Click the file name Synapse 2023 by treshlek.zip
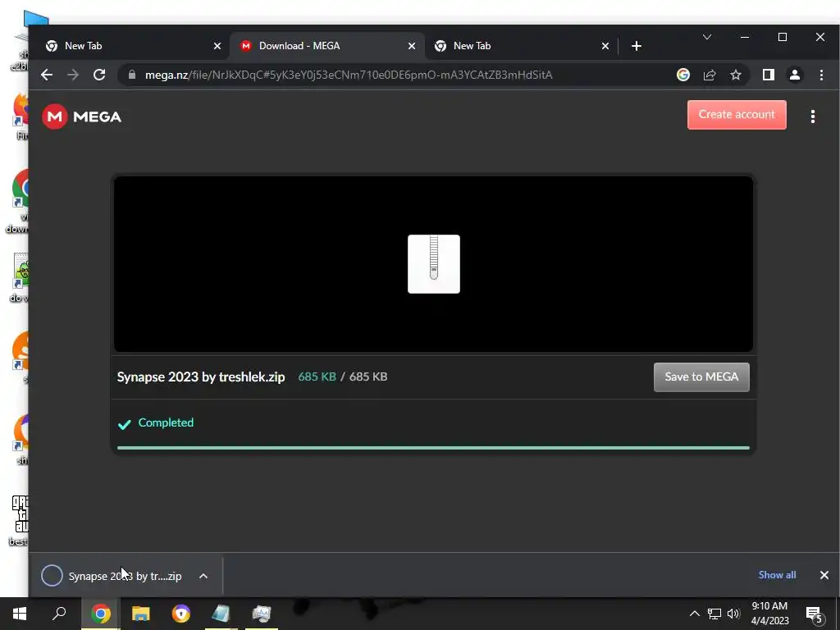The height and width of the screenshot is (630, 840). coord(201,377)
